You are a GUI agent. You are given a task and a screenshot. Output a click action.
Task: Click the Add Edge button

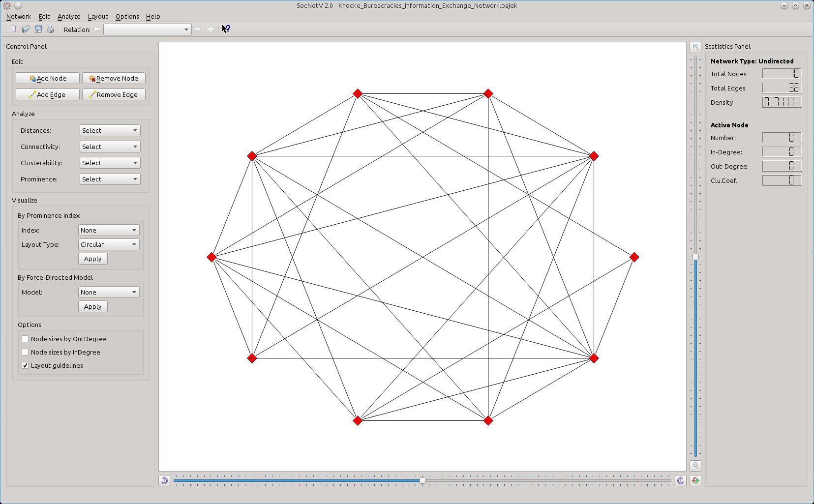point(48,94)
